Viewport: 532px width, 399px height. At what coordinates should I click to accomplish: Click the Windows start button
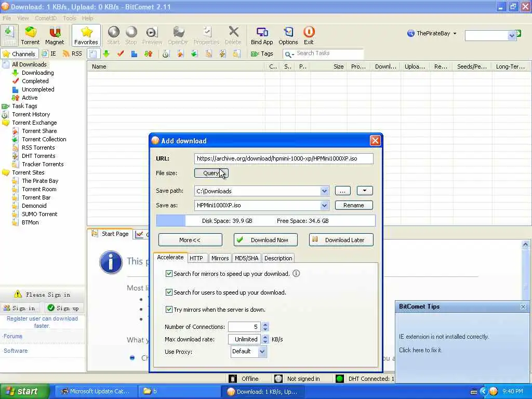pyautogui.click(x=24, y=391)
